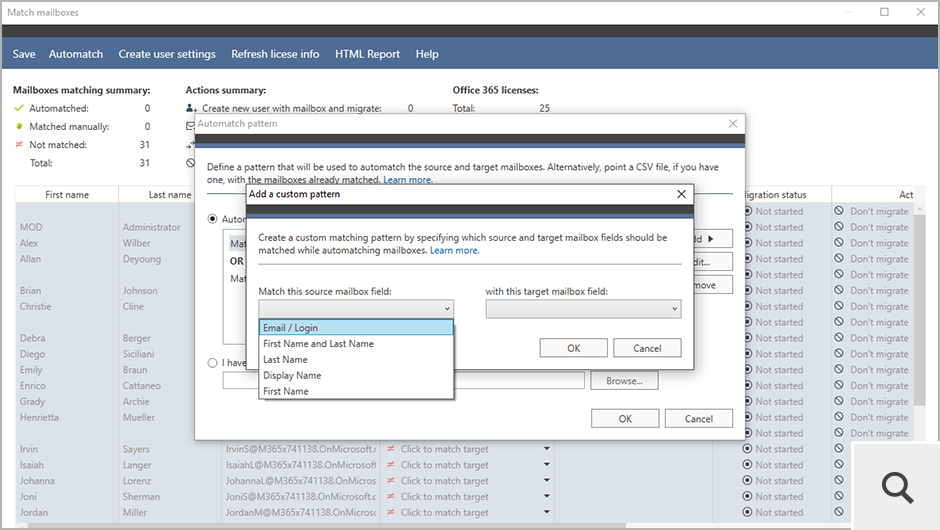Screen dimensions: 940x530
Task: Choose Last Name option in dropdown list
Action: click(356, 359)
